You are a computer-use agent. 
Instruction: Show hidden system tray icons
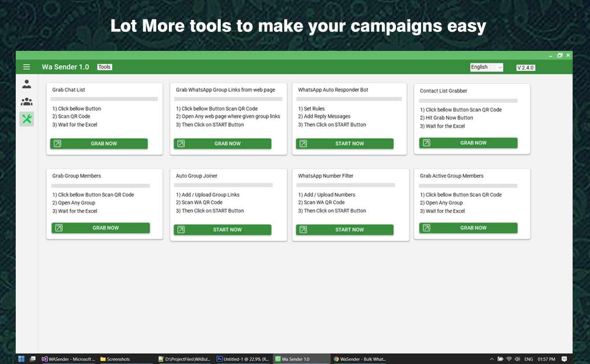click(491, 359)
